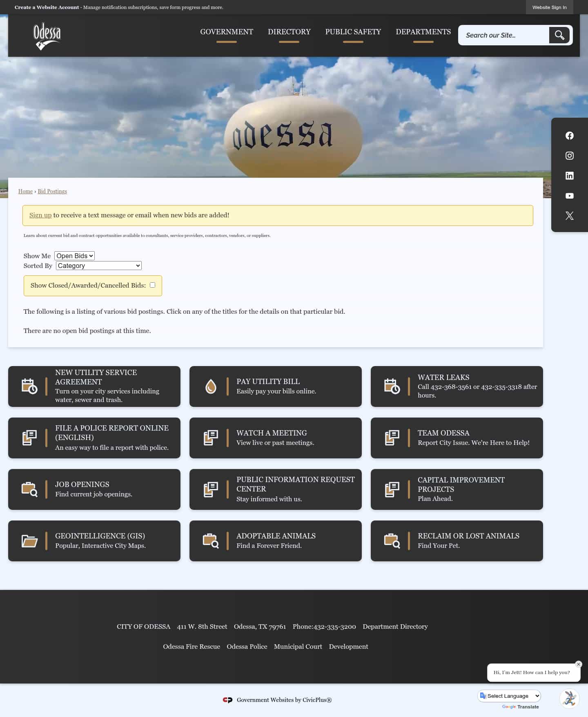Open the Public Safety menu
This screenshot has height=717, width=588.
[353, 32]
